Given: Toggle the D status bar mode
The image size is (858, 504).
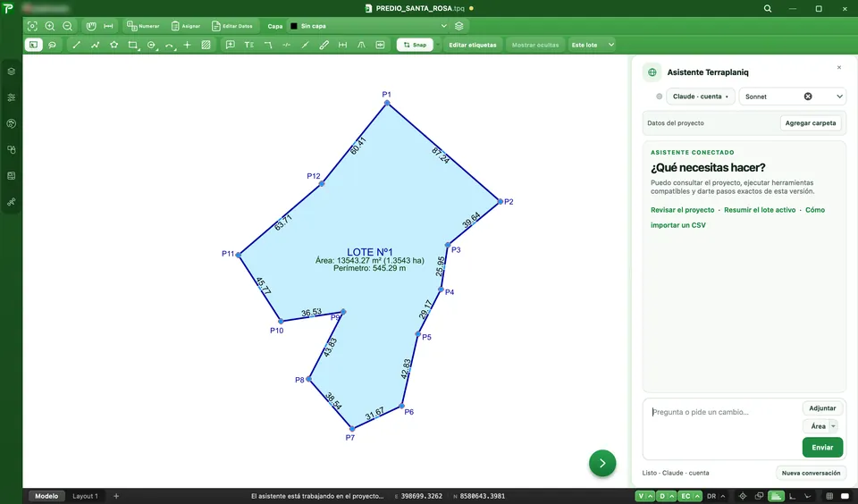Looking at the screenshot, I should 662,496.
